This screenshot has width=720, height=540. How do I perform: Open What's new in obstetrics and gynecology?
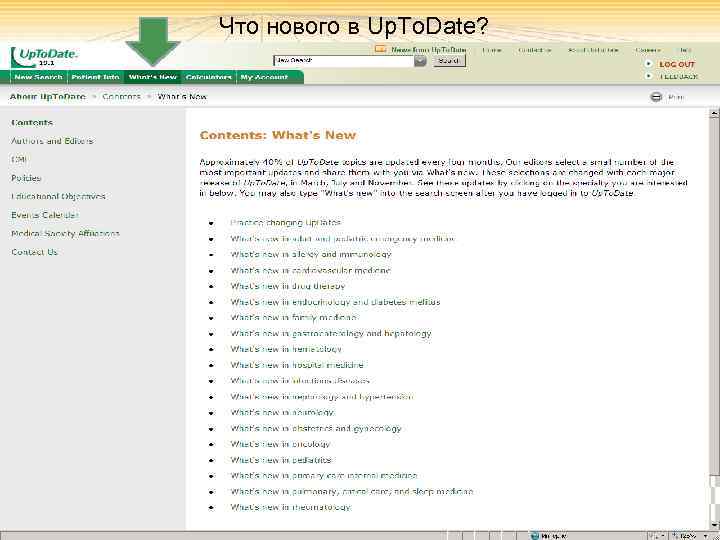[x=316, y=428]
